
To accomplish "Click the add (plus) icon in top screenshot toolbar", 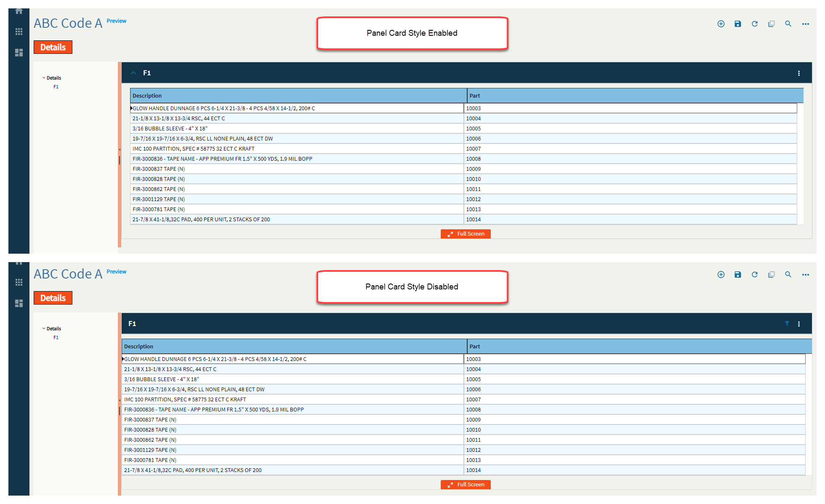I will pos(721,24).
